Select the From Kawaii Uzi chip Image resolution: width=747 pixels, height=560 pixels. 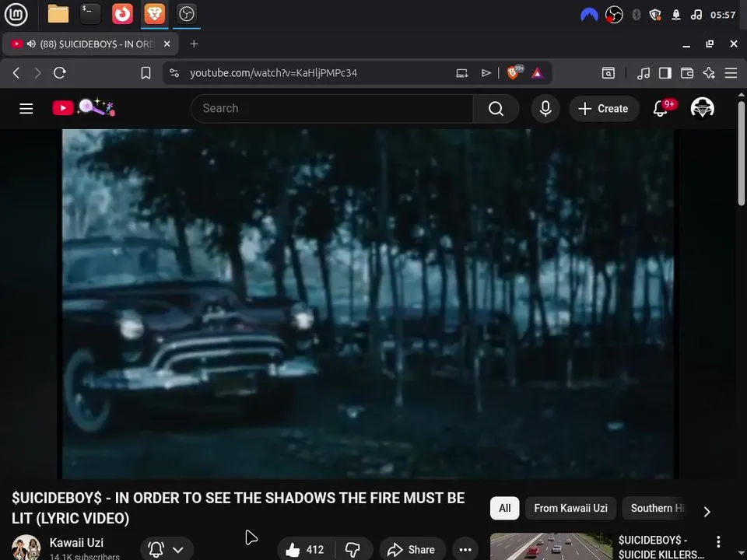coord(570,508)
